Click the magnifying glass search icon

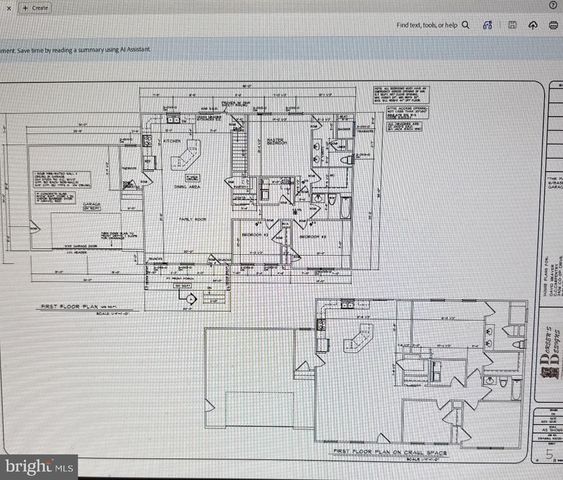466,25
